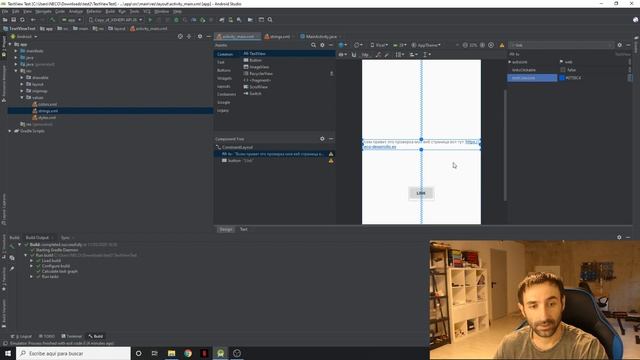The image size is (640, 360).
Task: Click the Save All icon in the main toolbar
Action: (13, 20)
